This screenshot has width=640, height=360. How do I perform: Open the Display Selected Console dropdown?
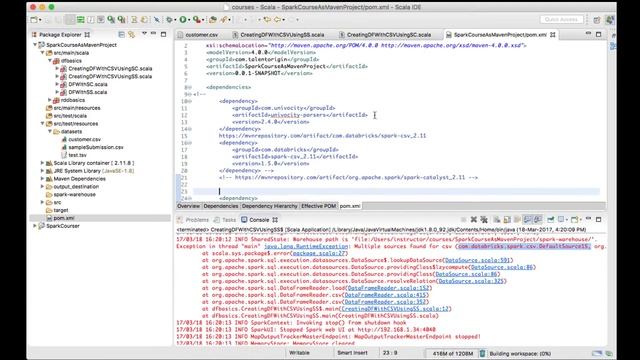(567, 220)
